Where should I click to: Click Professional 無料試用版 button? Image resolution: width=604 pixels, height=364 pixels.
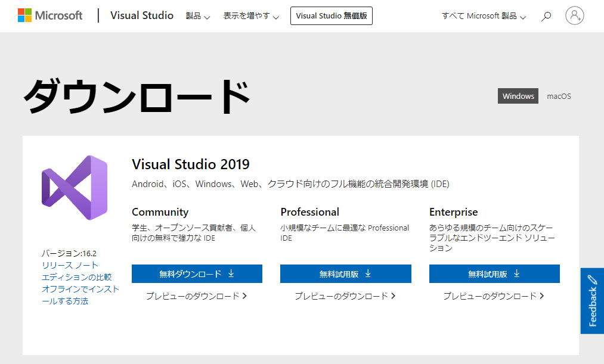pos(346,273)
